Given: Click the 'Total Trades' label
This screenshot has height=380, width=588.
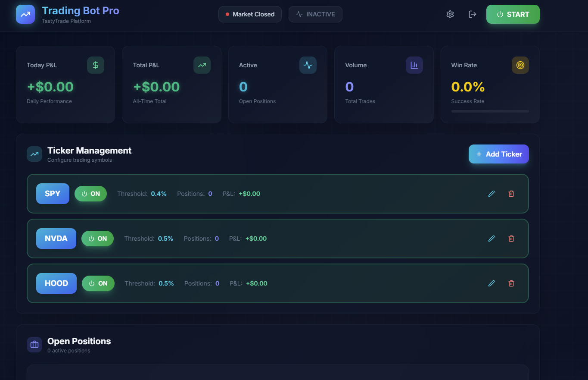Looking at the screenshot, I should pos(360,101).
